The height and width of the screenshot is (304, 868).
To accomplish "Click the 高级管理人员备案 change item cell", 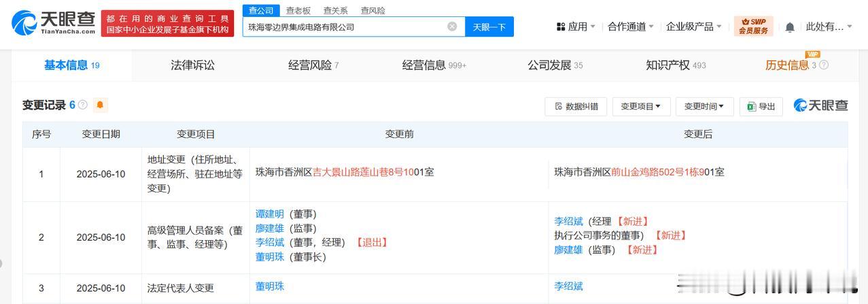I will click(x=196, y=237).
